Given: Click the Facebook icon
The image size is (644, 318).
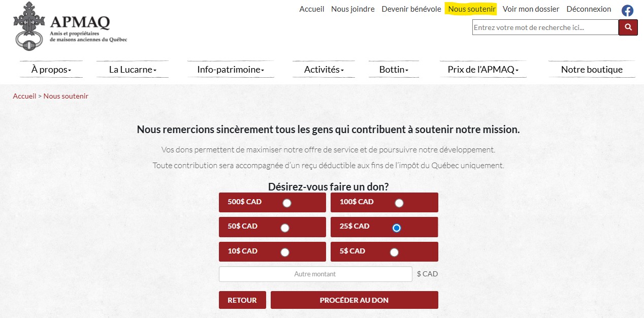Looking at the screenshot, I should [627, 10].
